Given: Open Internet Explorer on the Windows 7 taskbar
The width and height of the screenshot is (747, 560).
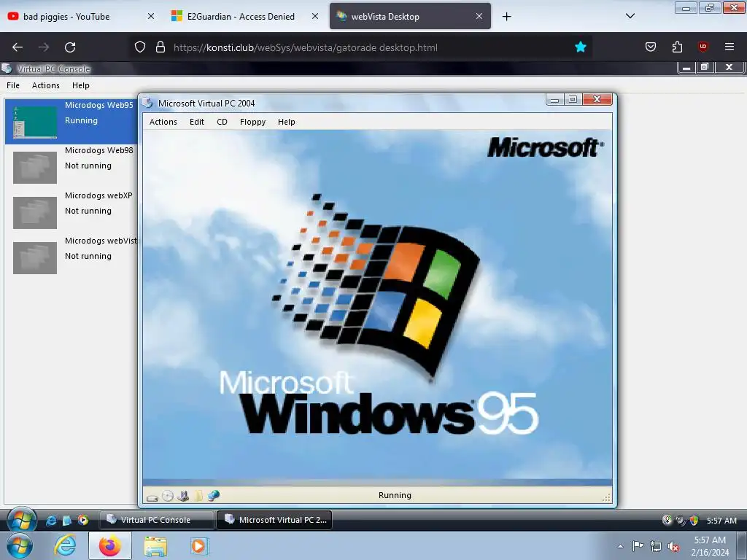Looking at the screenshot, I should pos(65,545).
